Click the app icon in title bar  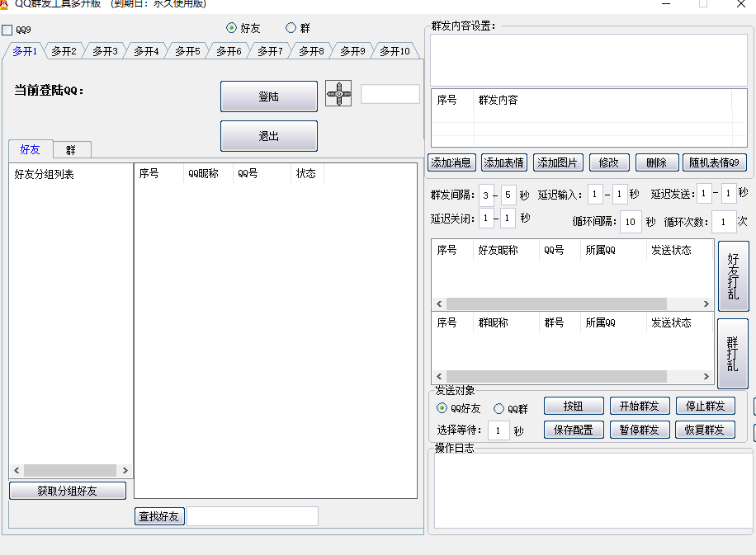coord(5,3)
